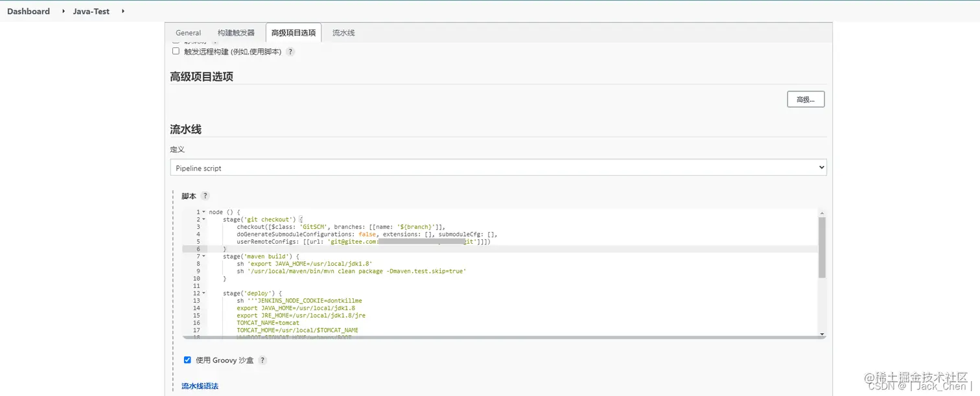Place cursor on 'node () {' line

pos(224,212)
